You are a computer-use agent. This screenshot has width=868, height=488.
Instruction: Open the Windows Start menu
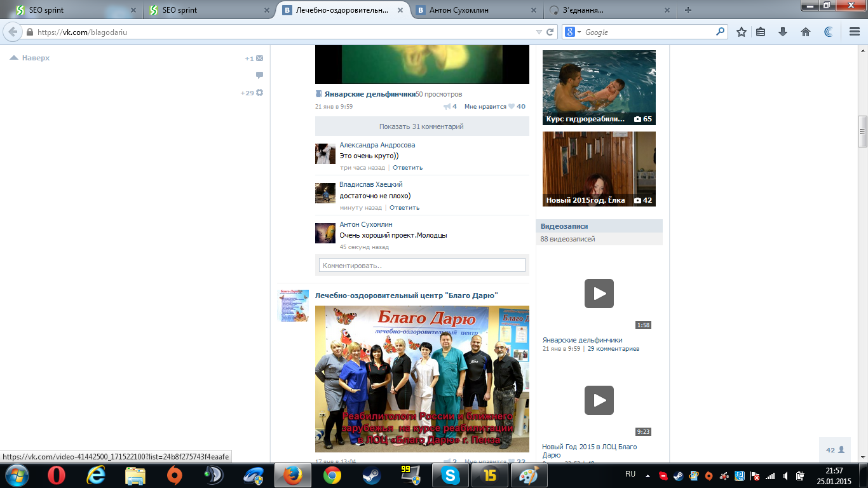click(x=17, y=475)
